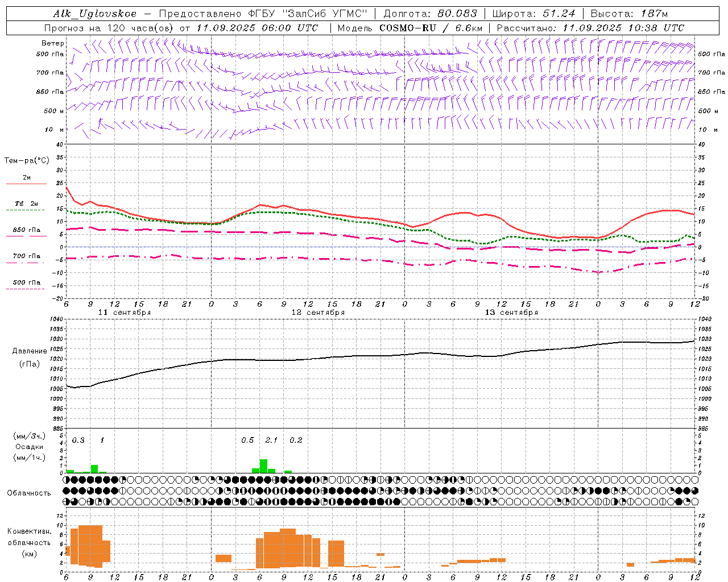Image resolution: width=728 pixels, height=582 pixels.
Task: Click the 'Облачность' cloud cover row label
Action: 29,493
